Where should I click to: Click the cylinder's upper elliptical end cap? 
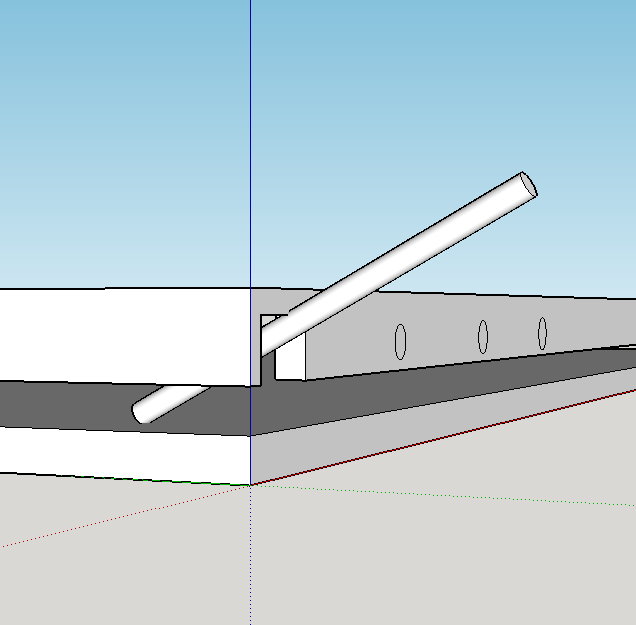[527, 185]
